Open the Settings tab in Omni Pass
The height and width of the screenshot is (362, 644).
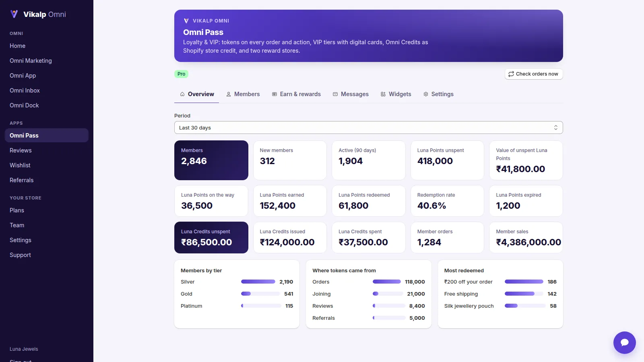[x=438, y=94]
